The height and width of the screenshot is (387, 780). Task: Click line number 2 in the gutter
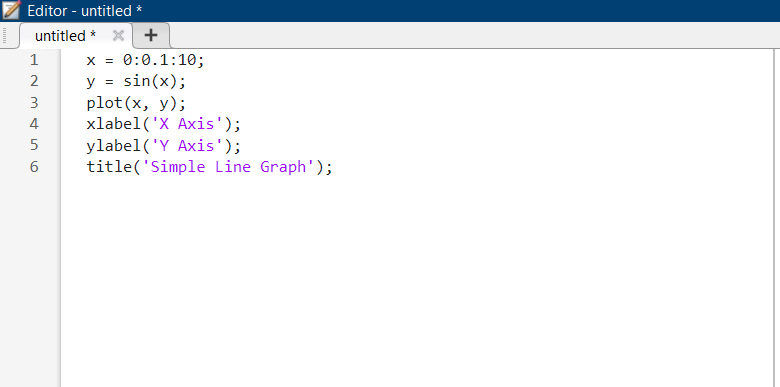tap(33, 81)
